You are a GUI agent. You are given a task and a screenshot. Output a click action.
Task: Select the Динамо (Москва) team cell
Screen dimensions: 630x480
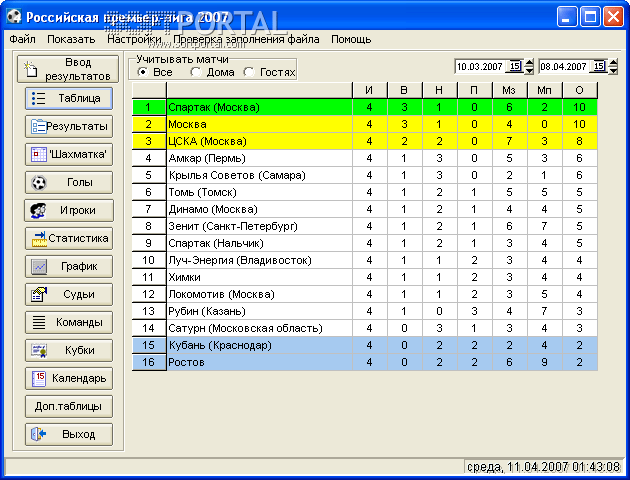click(x=259, y=209)
